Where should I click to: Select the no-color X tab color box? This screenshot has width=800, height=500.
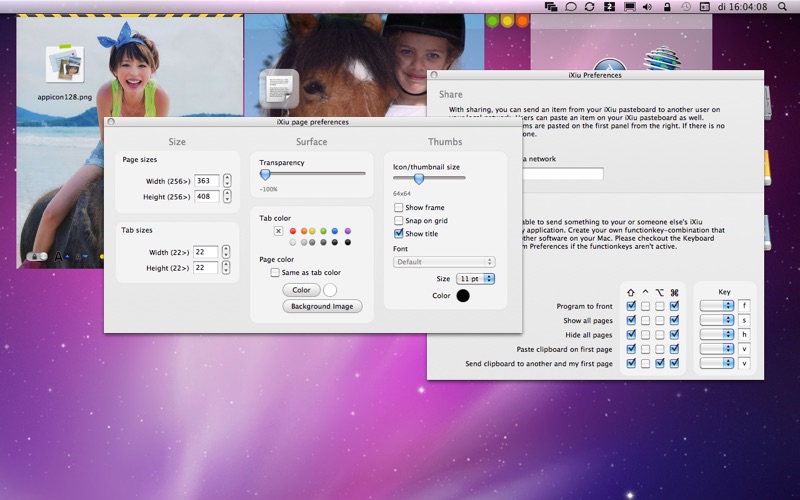point(278,231)
